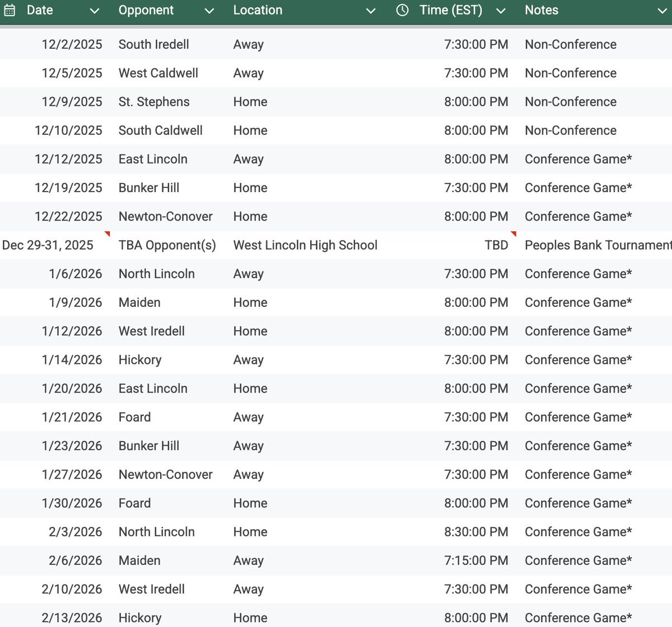Select the Dec 29-31, 2025 date cell
The width and height of the screenshot is (672, 627).
coord(48,245)
